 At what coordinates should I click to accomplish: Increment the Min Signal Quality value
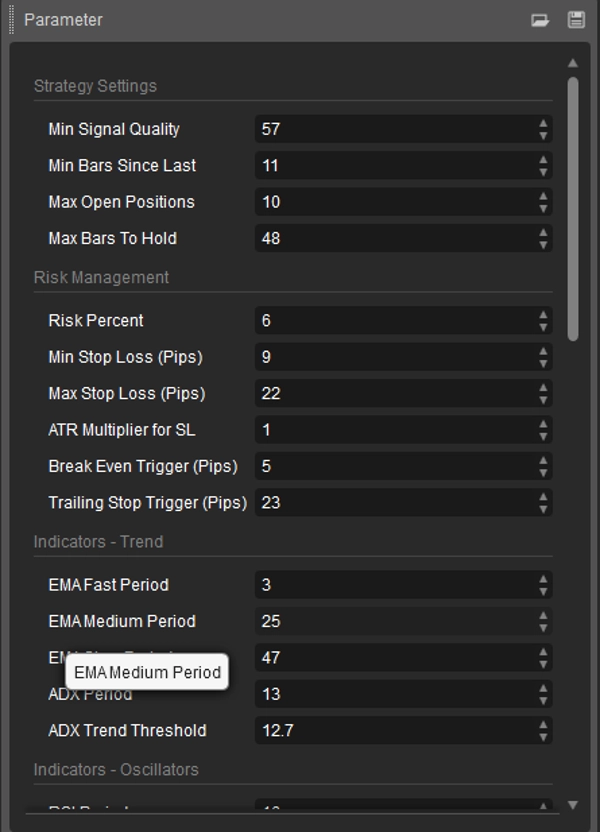pos(541,124)
